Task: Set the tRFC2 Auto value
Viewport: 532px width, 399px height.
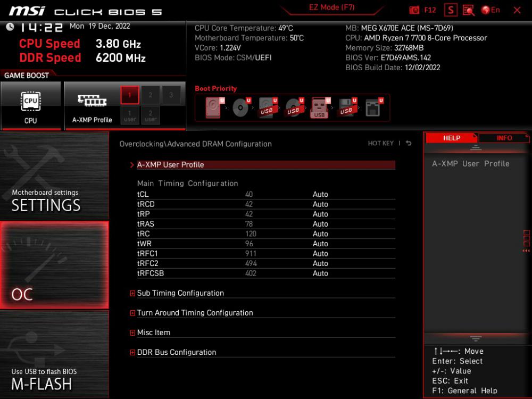Action: 320,263
